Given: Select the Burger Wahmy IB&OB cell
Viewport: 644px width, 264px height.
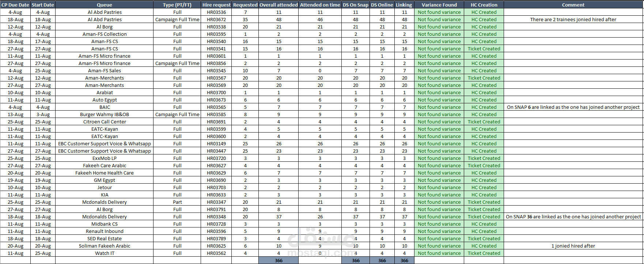Looking at the screenshot, I should pyautogui.click(x=105, y=114).
